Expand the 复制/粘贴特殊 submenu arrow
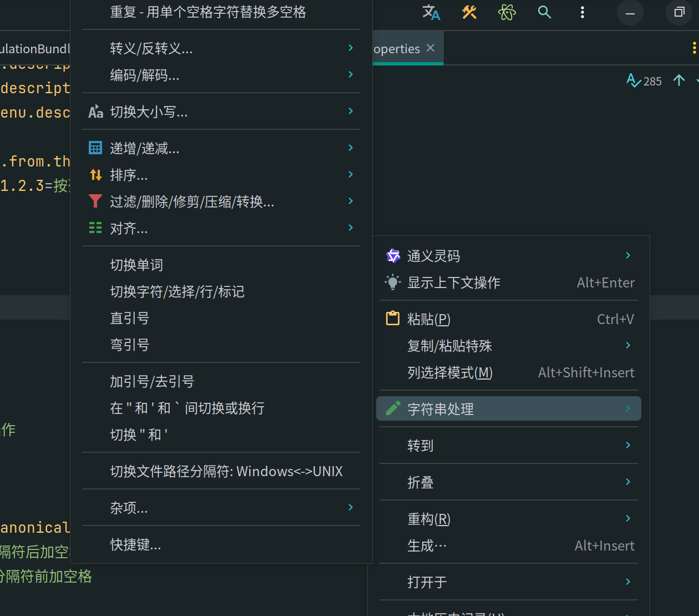 click(628, 345)
